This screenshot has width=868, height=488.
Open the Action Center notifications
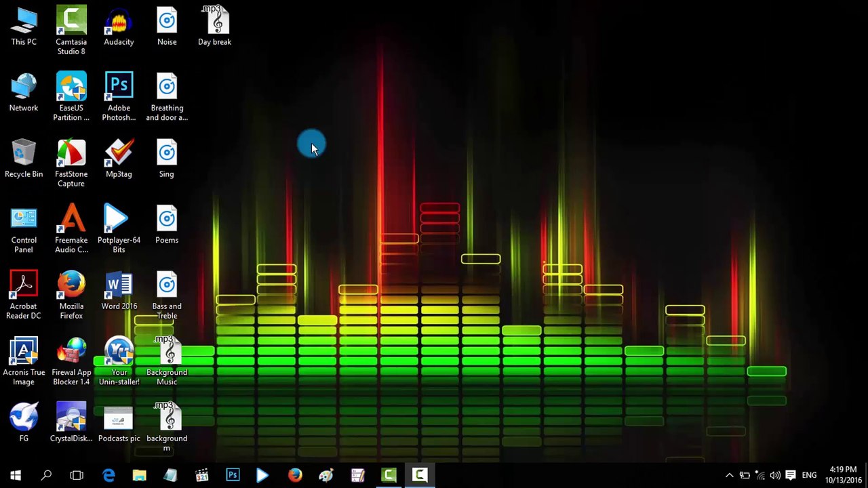pyautogui.click(x=791, y=475)
